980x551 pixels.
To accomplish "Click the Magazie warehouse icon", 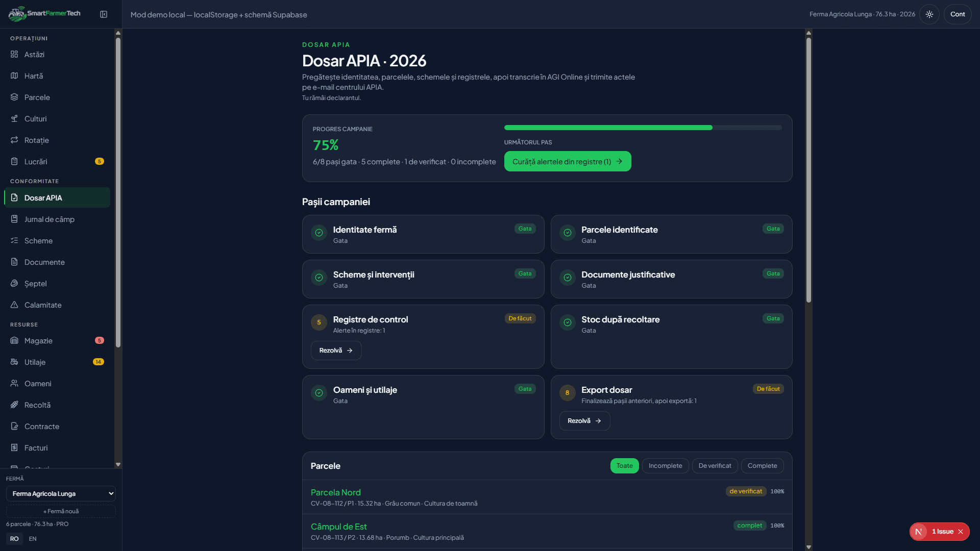I will pyautogui.click(x=14, y=340).
